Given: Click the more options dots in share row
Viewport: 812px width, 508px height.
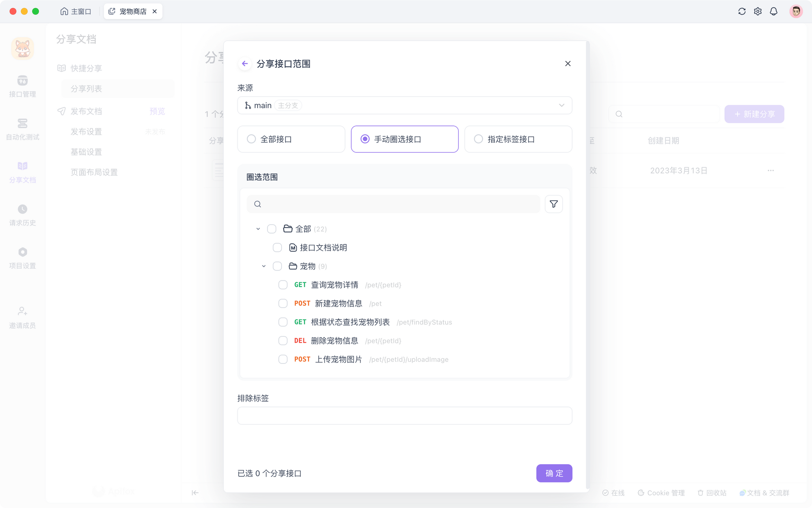Looking at the screenshot, I should (771, 171).
